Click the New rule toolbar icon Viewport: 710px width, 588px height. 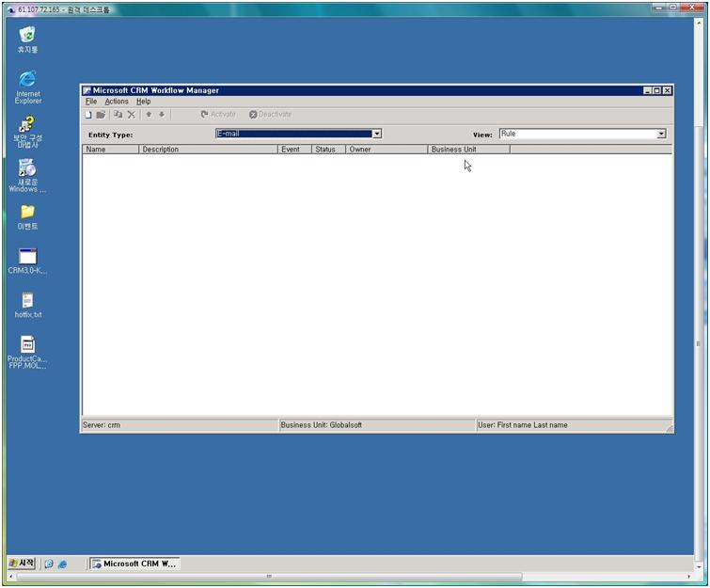click(x=88, y=115)
